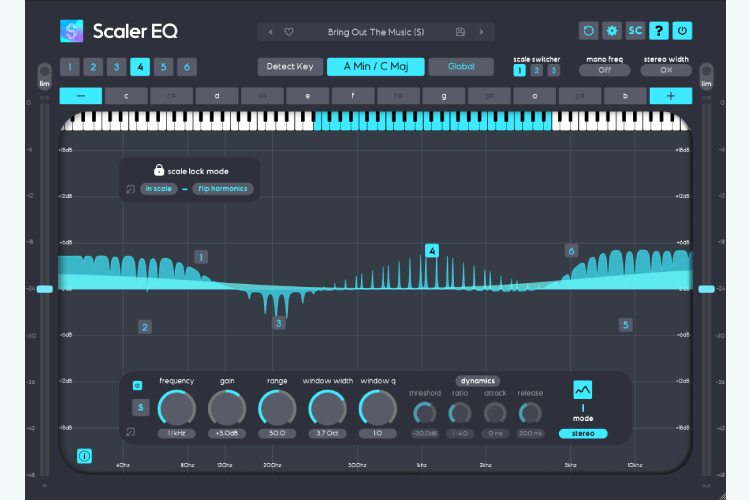Click the range knob
The width and height of the screenshot is (750, 500).
click(277, 409)
